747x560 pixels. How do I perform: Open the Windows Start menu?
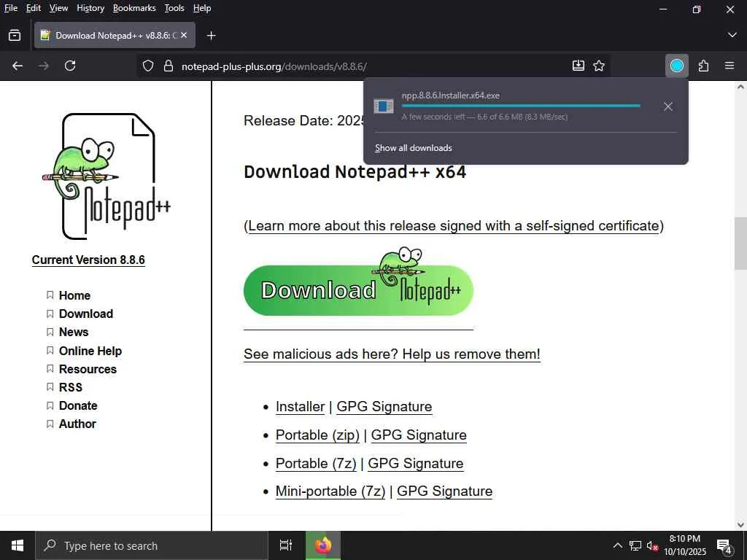(x=18, y=545)
